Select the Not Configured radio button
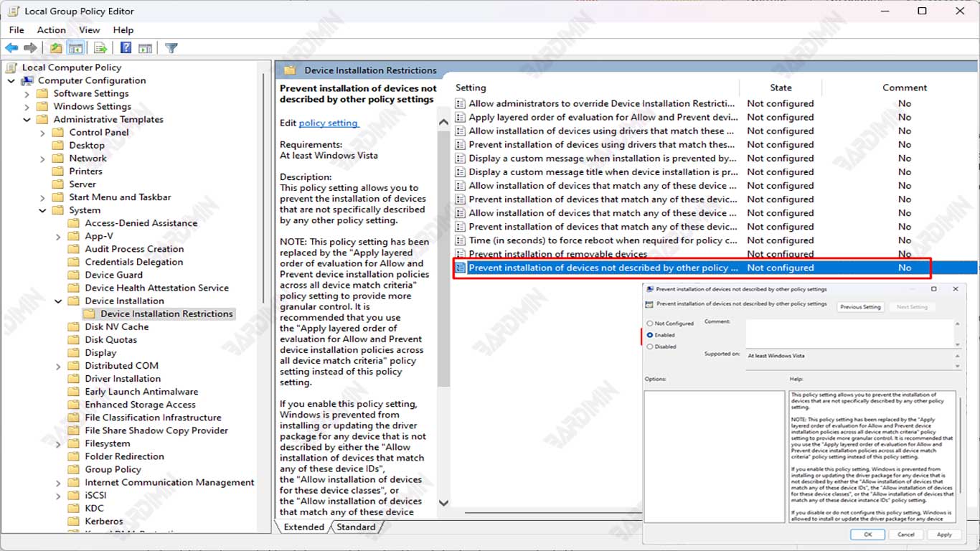Viewport: 980px width, 551px height. [x=650, y=324]
